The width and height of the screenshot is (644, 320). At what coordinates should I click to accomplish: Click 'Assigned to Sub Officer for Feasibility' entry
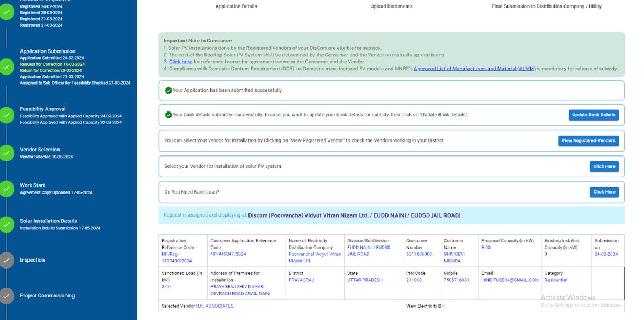75,83
